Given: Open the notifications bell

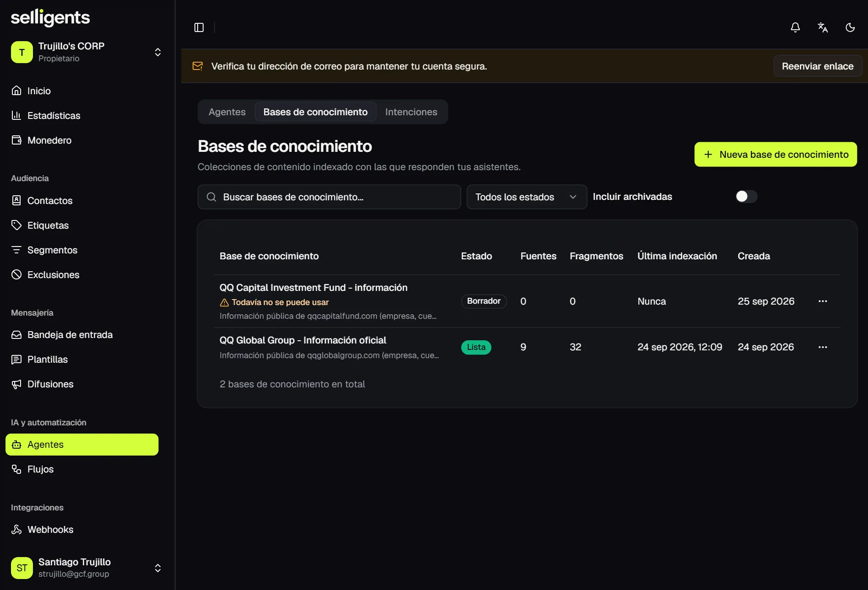Looking at the screenshot, I should [x=795, y=27].
